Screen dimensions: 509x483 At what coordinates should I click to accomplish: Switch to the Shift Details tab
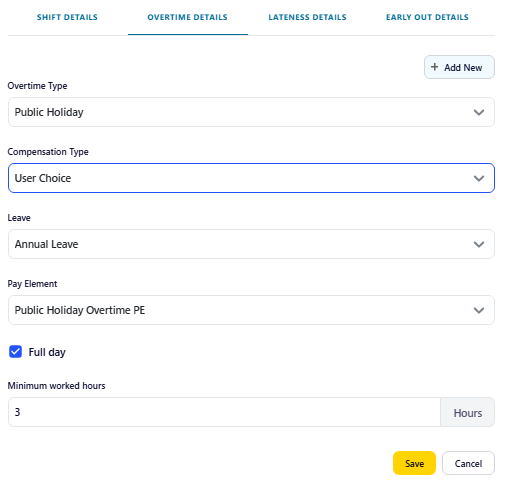(67, 17)
